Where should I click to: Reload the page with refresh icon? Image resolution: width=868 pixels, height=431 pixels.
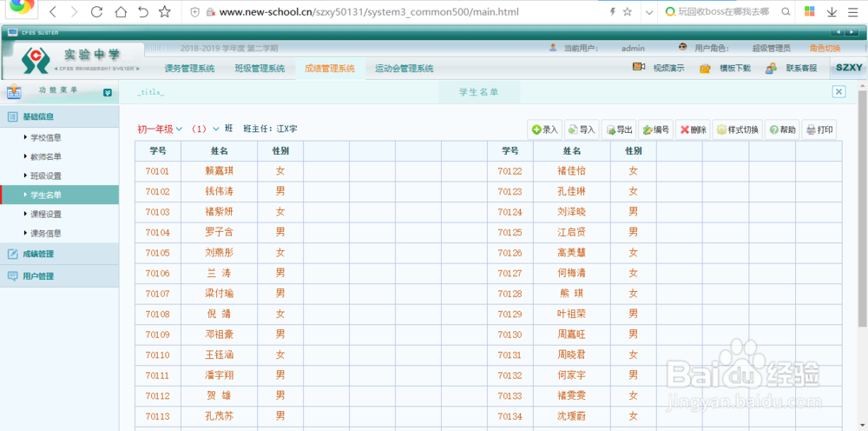pos(97,11)
